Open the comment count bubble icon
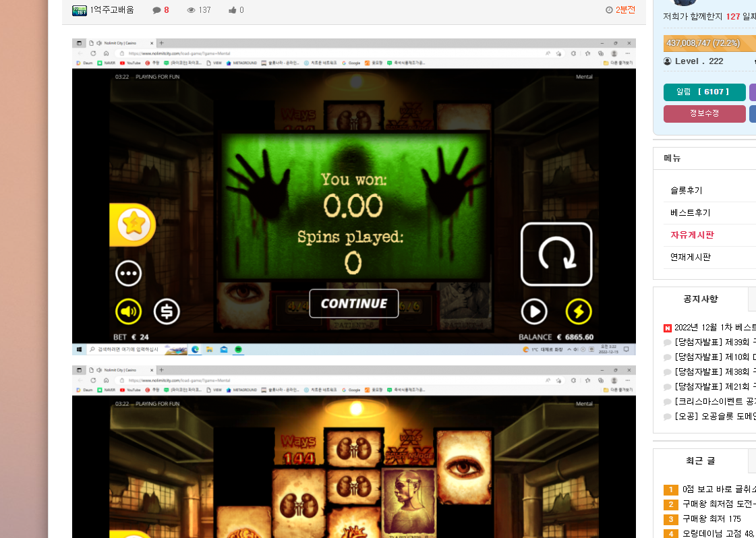The height and width of the screenshot is (538, 756). [156, 10]
